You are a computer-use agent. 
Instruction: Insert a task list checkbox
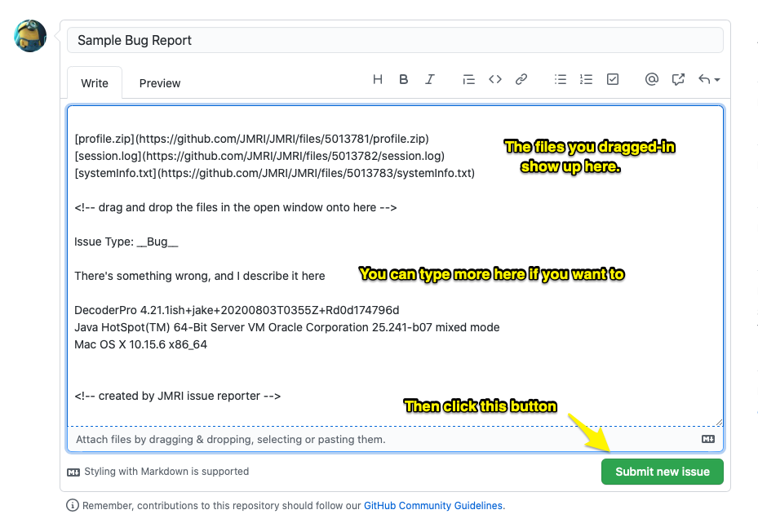pyautogui.click(x=613, y=79)
